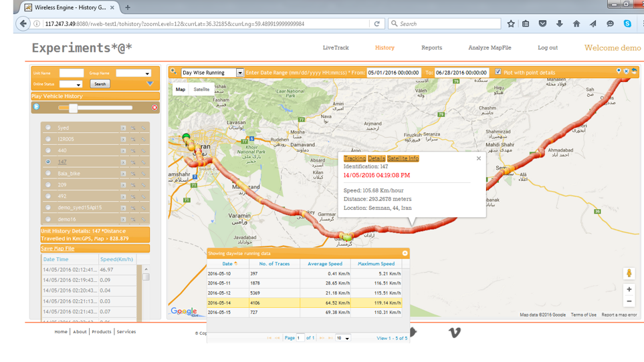
Task: Click the back arrow icon in map toolbar
Action: 634,71
